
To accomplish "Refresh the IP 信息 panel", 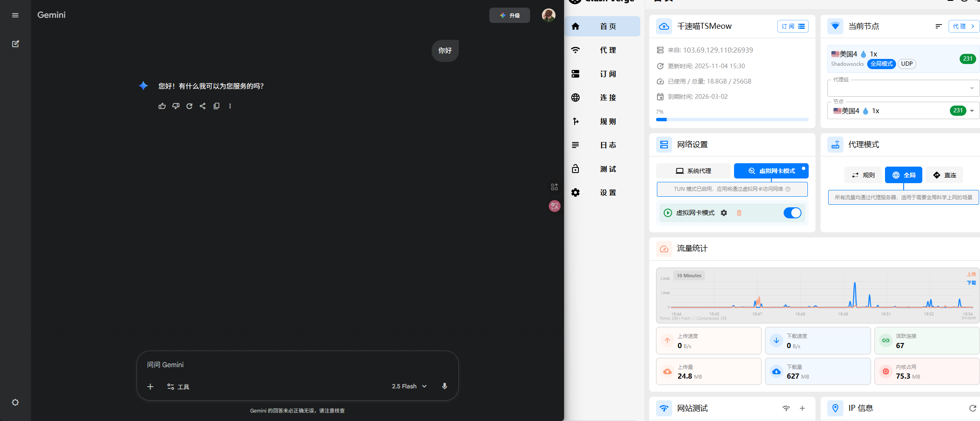I will click(972, 408).
